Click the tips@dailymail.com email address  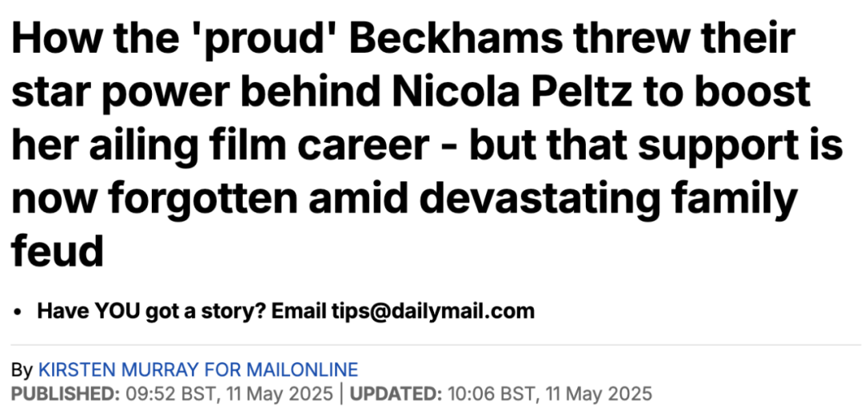(433, 311)
